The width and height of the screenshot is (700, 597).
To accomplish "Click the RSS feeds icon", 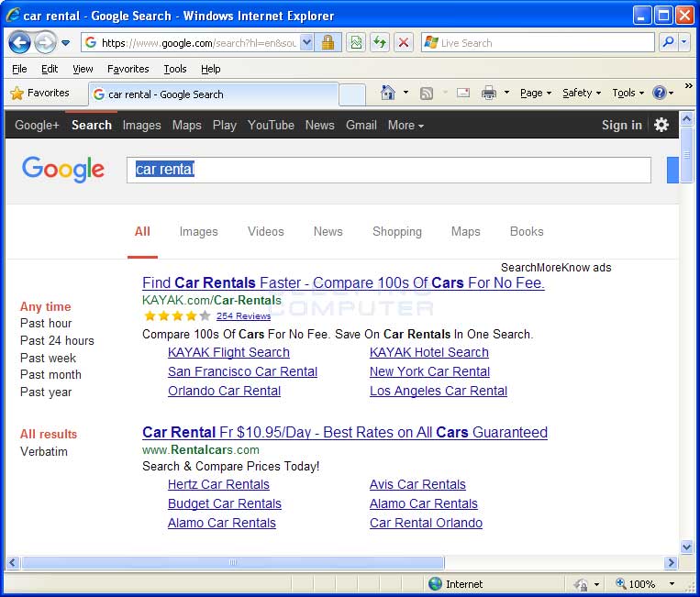I will [427, 93].
